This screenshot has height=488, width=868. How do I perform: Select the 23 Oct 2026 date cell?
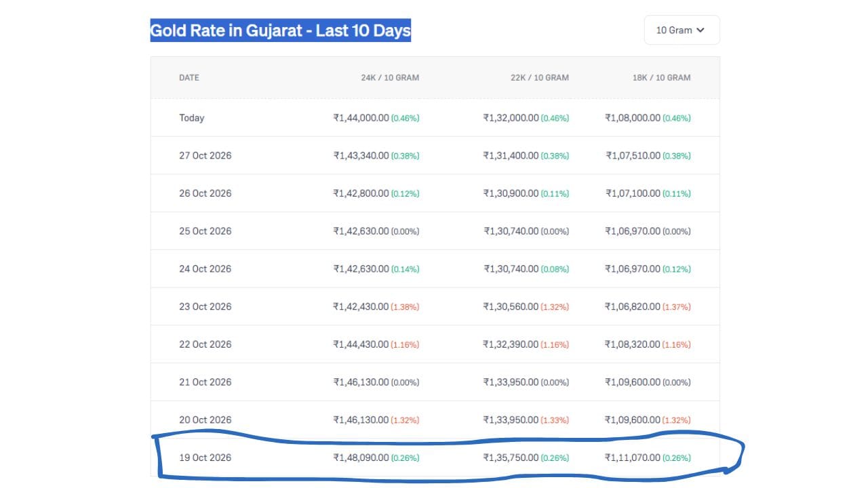point(205,306)
